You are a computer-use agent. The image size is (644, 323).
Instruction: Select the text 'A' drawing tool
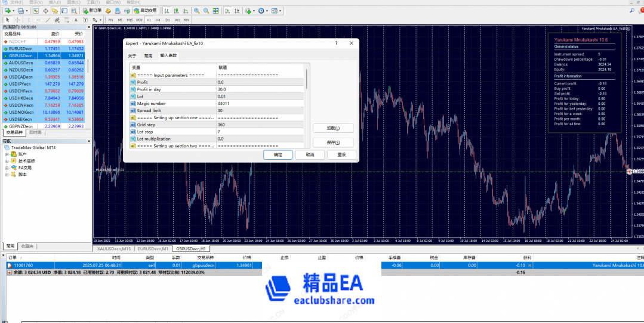[x=76, y=20]
